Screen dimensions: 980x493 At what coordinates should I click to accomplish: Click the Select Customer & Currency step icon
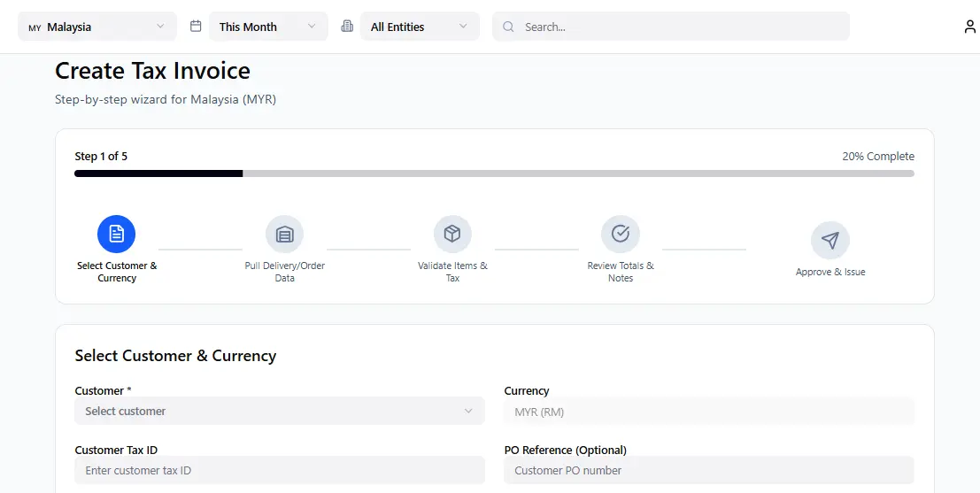click(116, 234)
